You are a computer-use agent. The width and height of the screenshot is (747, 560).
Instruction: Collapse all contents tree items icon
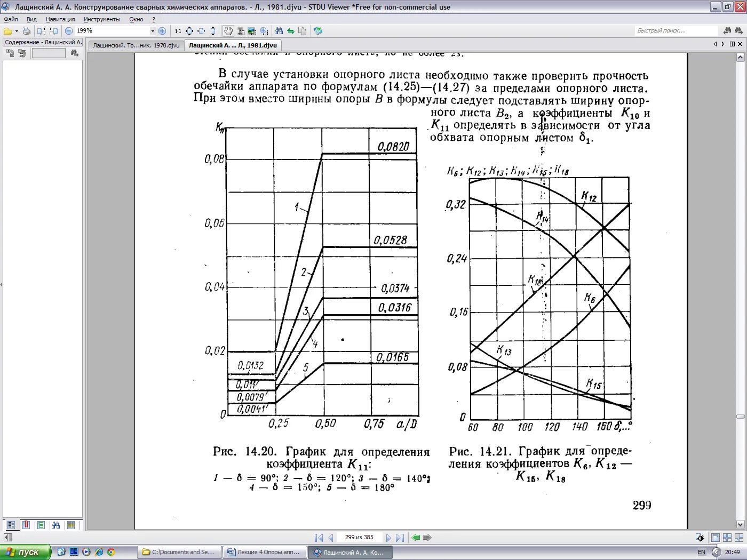[22, 53]
